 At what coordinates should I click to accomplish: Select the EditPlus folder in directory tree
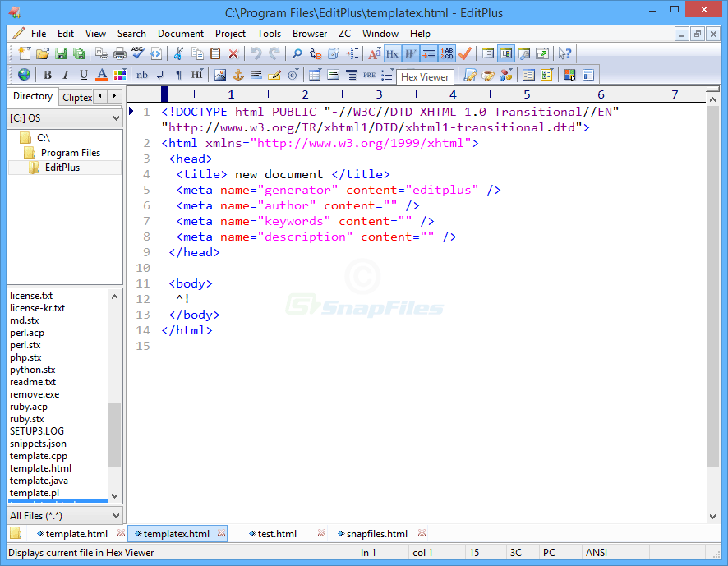(62, 168)
